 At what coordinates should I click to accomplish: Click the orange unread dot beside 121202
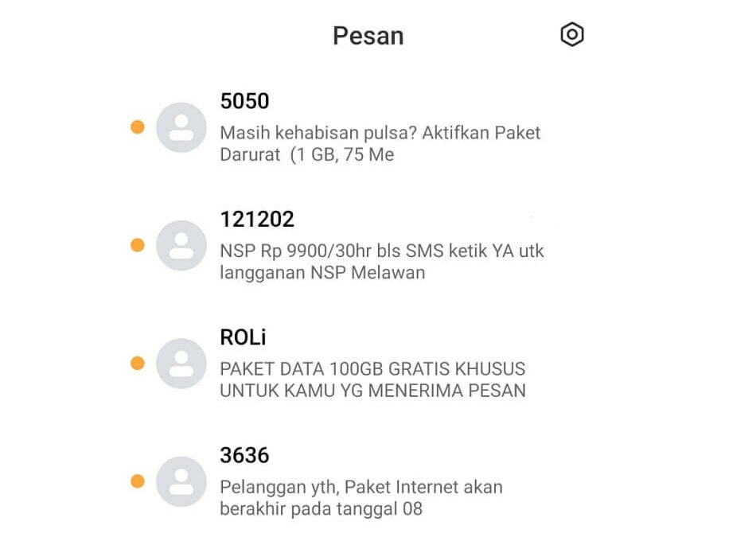coord(138,245)
